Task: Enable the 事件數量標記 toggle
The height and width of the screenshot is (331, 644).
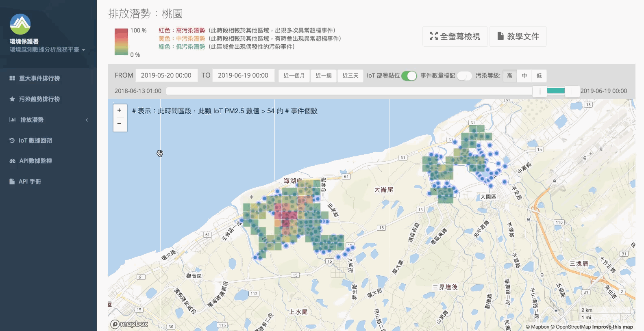Action: pyautogui.click(x=464, y=76)
